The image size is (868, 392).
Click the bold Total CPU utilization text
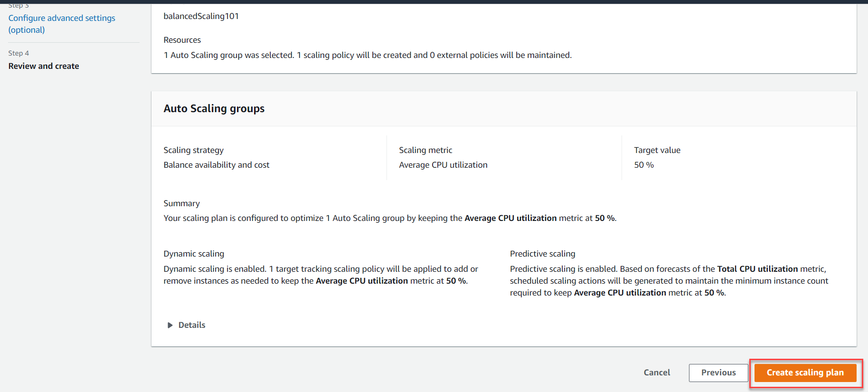757,269
